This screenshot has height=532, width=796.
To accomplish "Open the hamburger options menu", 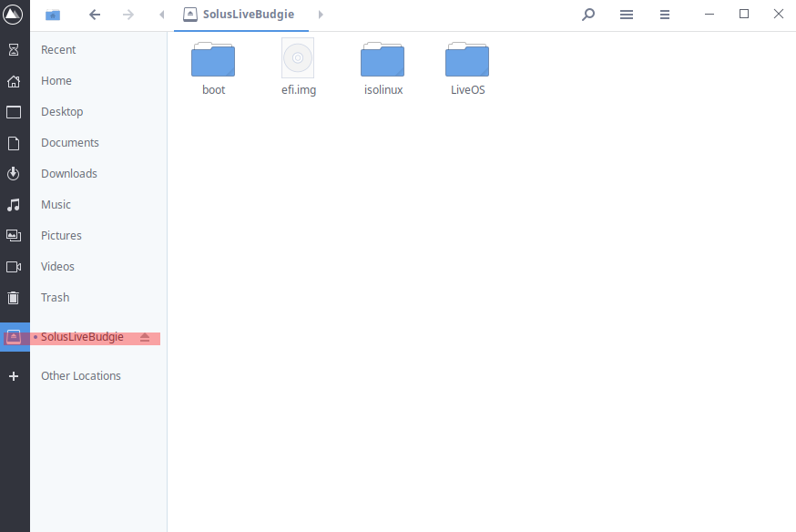I will (665, 15).
